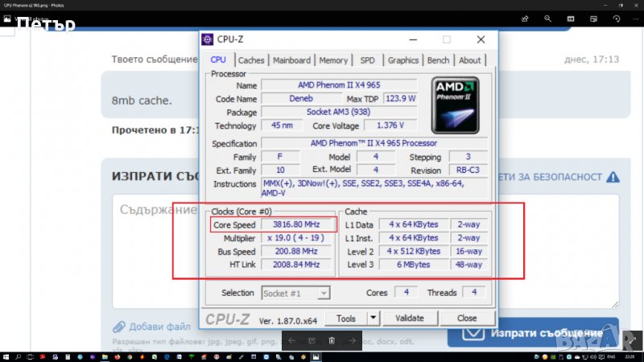644x362 pixels.
Task: Click the delete trash icon below the image
Action: click(x=332, y=341)
